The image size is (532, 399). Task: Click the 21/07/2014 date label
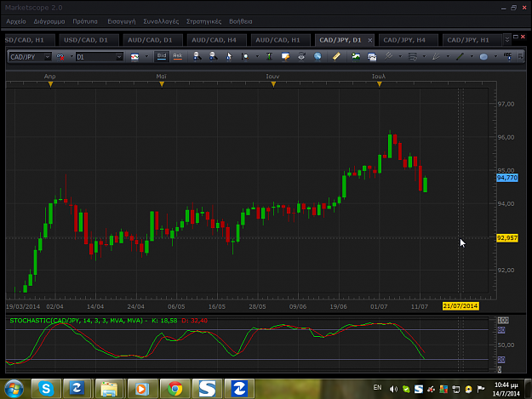point(460,306)
